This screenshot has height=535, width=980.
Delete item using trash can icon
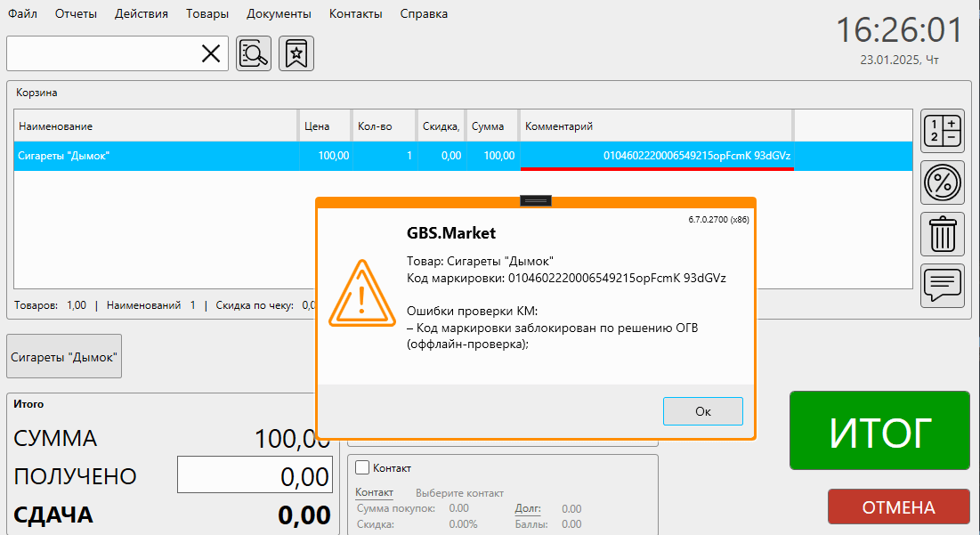pyautogui.click(x=943, y=235)
